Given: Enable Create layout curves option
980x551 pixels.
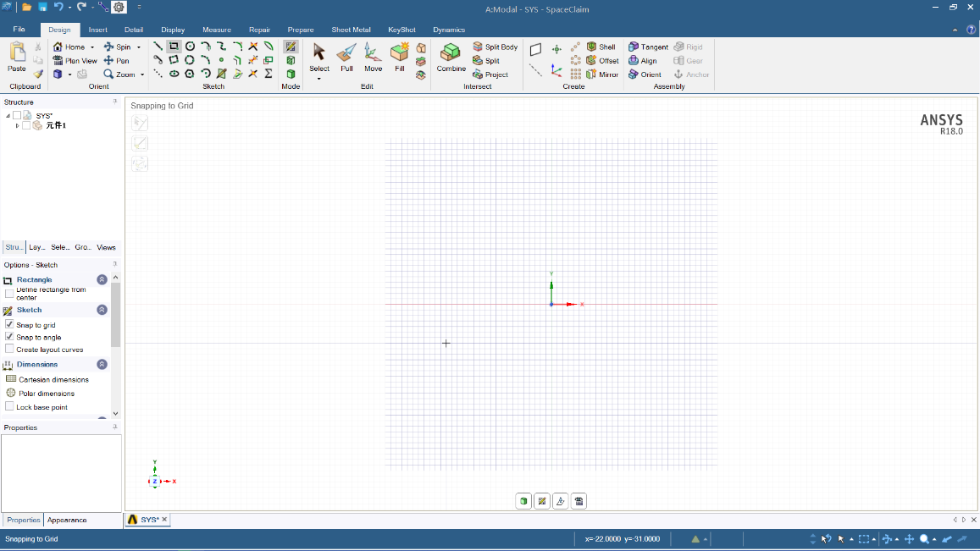Looking at the screenshot, I should (x=9, y=349).
